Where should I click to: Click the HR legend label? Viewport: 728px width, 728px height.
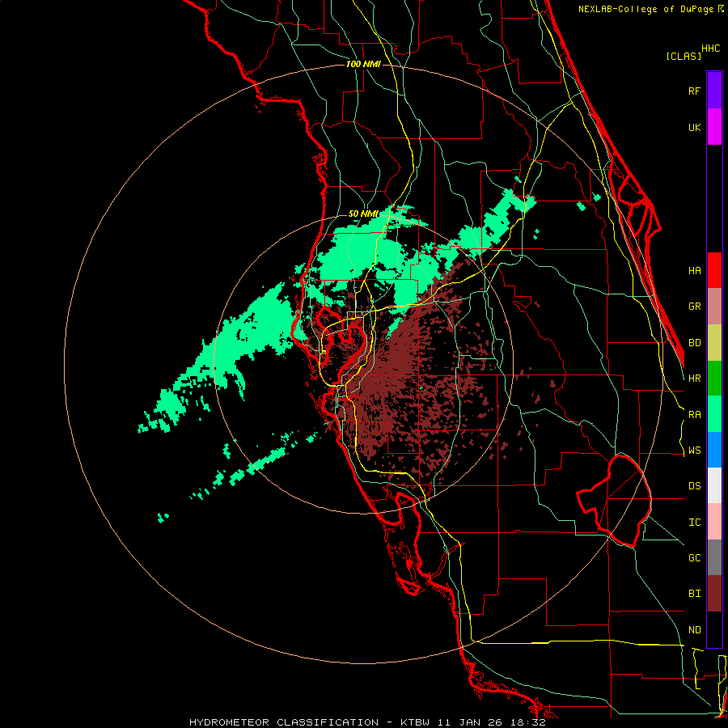(x=694, y=379)
